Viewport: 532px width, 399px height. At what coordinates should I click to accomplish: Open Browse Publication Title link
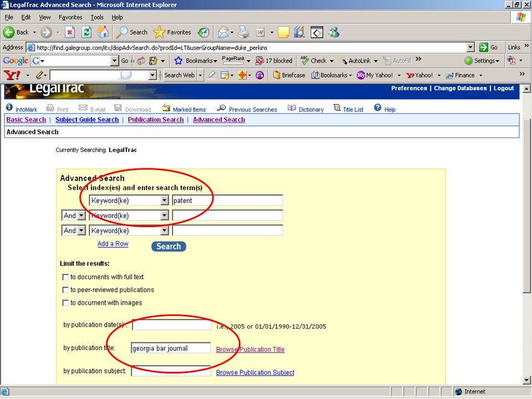[250, 350]
